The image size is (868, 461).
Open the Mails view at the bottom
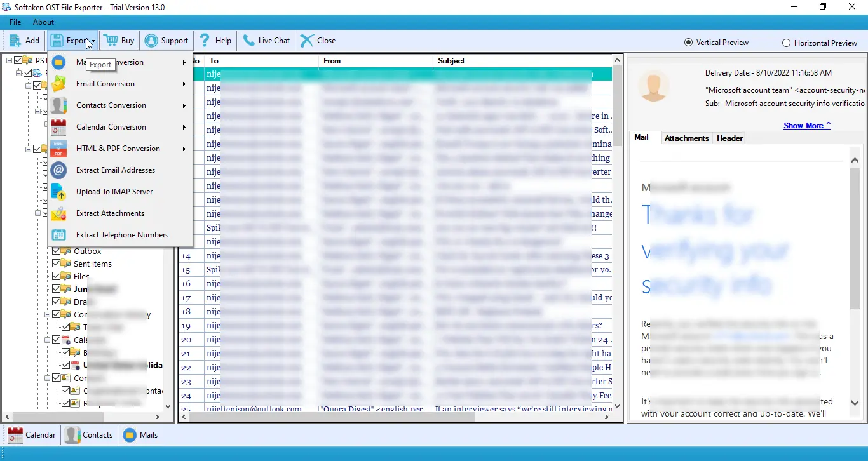pyautogui.click(x=140, y=435)
